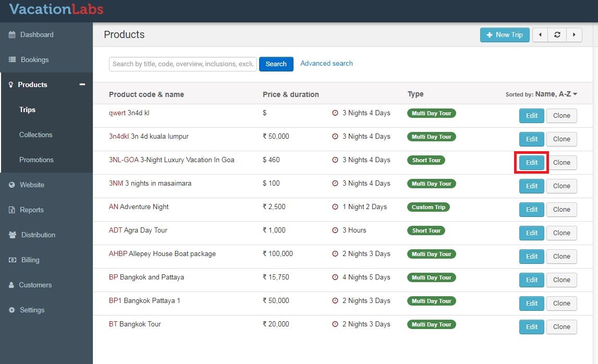
Task: Click the Bookings list icon in sidebar
Action: (12, 59)
